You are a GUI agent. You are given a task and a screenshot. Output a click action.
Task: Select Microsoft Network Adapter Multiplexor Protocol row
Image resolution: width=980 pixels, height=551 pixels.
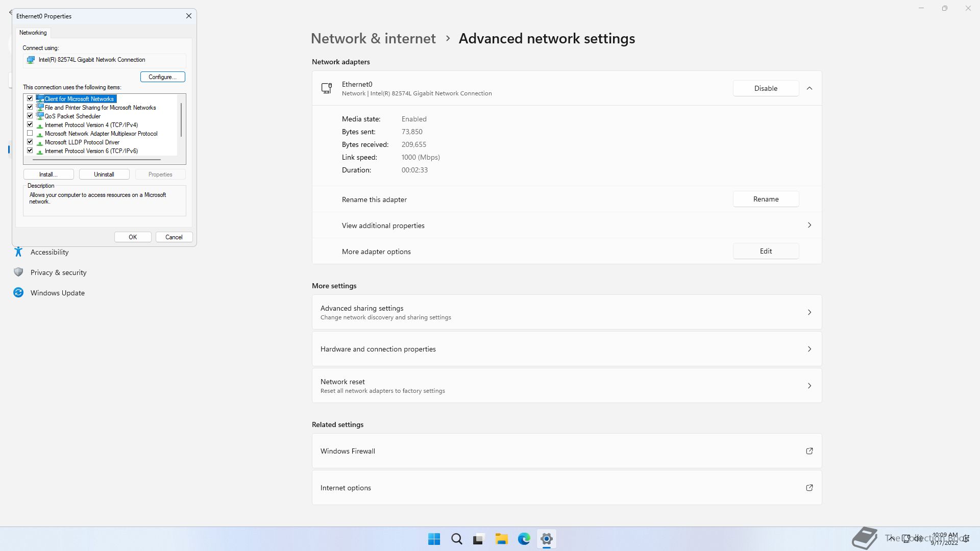click(x=101, y=134)
